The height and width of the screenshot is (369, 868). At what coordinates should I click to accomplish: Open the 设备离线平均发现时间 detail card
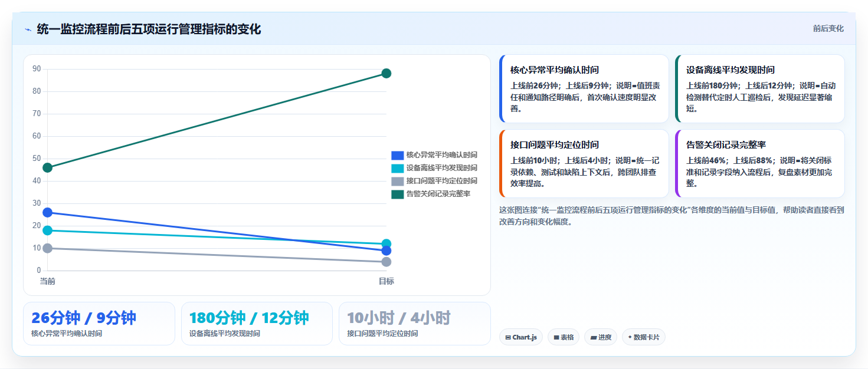point(760,88)
